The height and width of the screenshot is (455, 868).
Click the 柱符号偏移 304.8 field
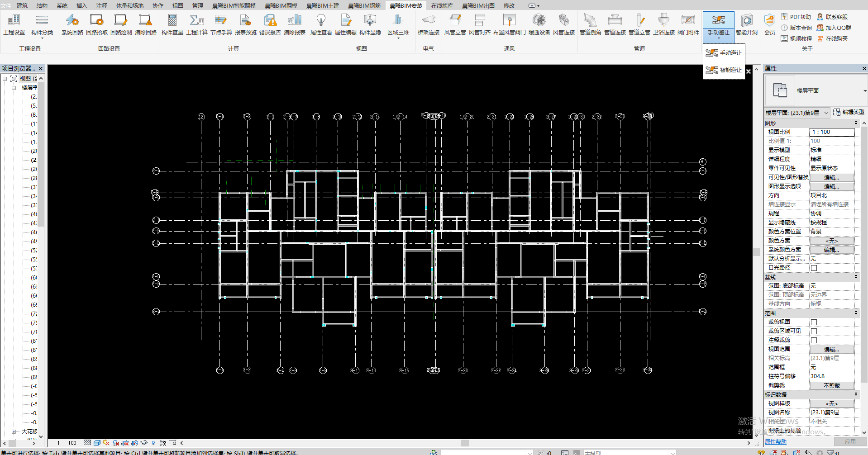pyautogui.click(x=832, y=376)
